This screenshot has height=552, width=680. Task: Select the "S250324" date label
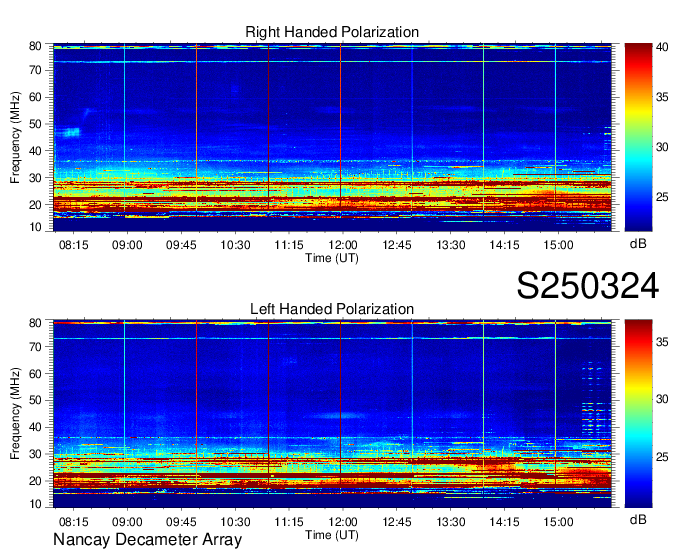coord(588,286)
